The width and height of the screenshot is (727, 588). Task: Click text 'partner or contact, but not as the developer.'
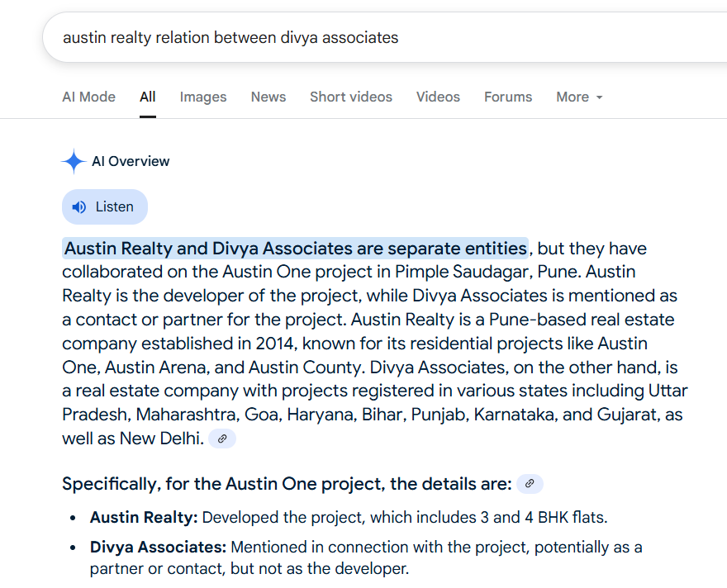[249, 568]
